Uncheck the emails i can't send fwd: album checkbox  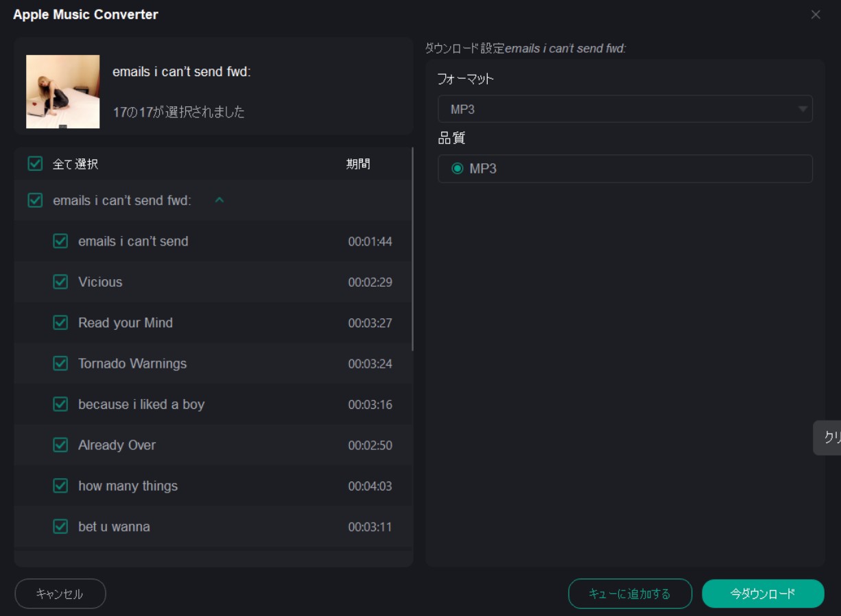[x=35, y=200]
